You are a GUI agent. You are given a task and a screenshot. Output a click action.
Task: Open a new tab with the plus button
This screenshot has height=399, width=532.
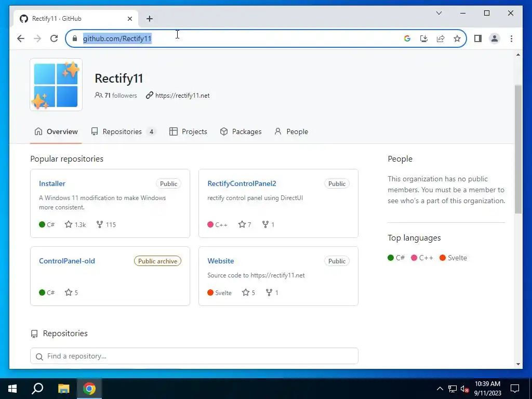[150, 19]
